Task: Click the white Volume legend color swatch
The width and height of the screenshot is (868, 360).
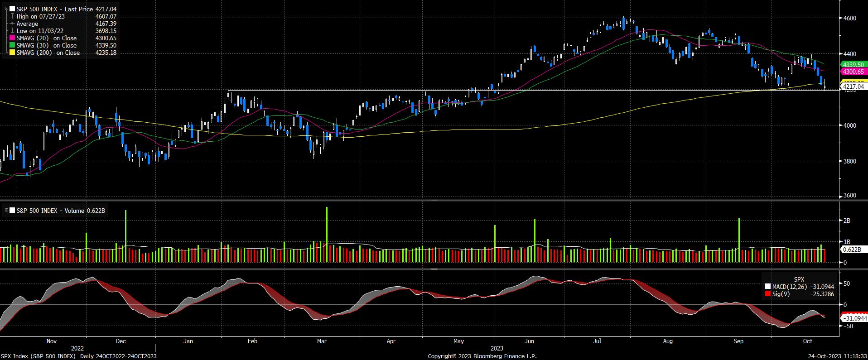Action: [12, 211]
